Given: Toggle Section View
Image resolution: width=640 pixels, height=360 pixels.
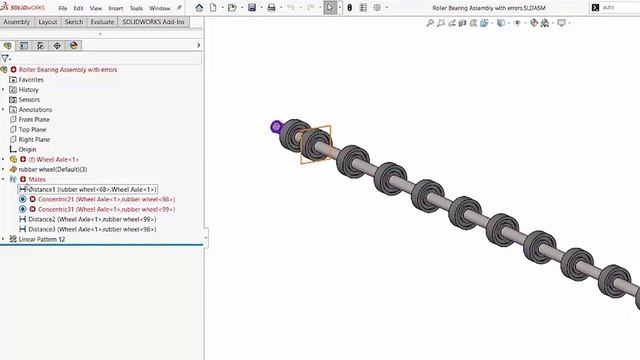Looking at the screenshot, I should click(462, 23).
